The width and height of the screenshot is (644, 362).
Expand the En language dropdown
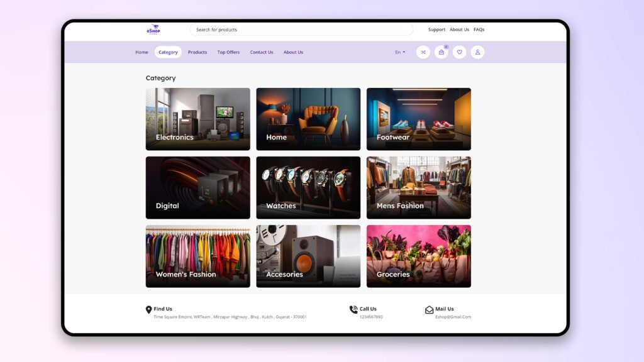(x=400, y=52)
